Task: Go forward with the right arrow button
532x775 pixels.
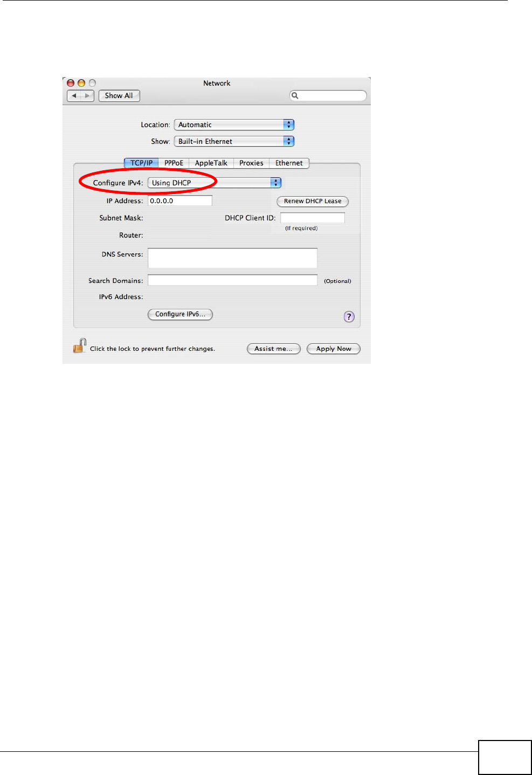Action: 87,96
